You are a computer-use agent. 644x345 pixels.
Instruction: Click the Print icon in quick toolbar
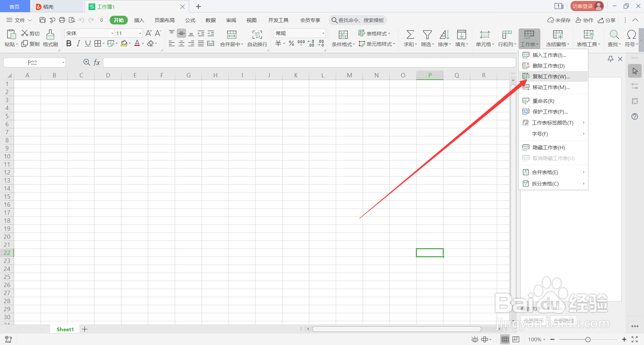(x=62, y=20)
